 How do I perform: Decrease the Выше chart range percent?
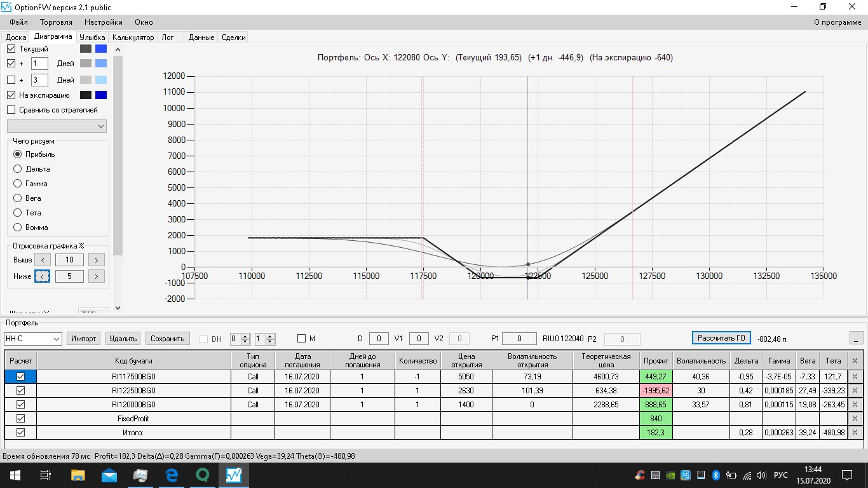coord(42,260)
